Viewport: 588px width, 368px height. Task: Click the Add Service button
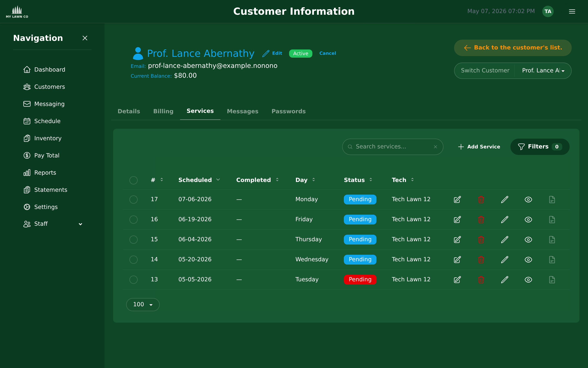click(479, 147)
